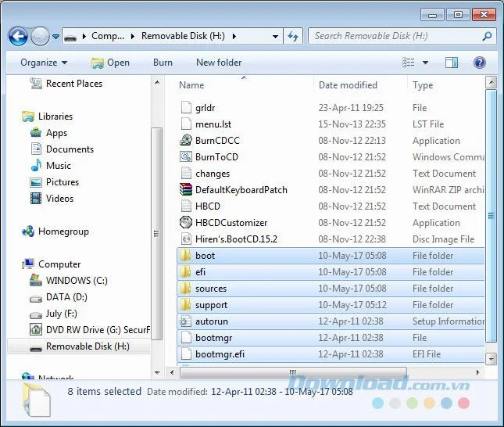Click New folder button
This screenshot has width=504, height=427.
coord(219,63)
